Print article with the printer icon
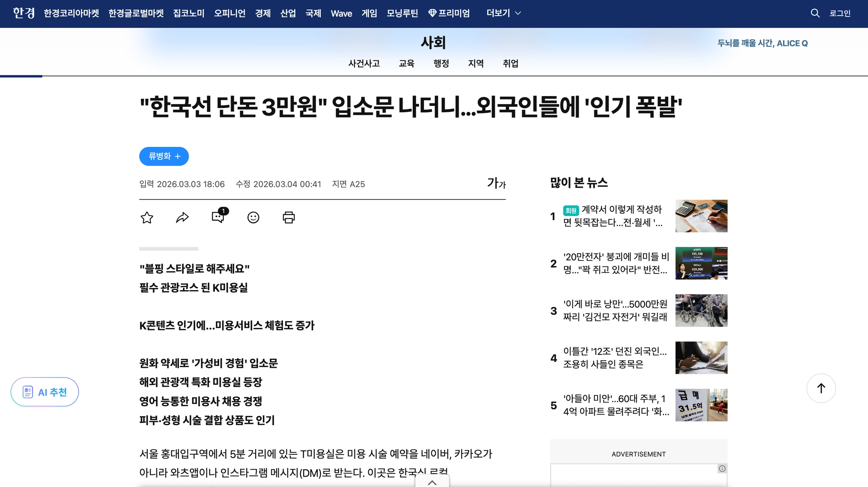The height and width of the screenshot is (487, 868). 289,218
